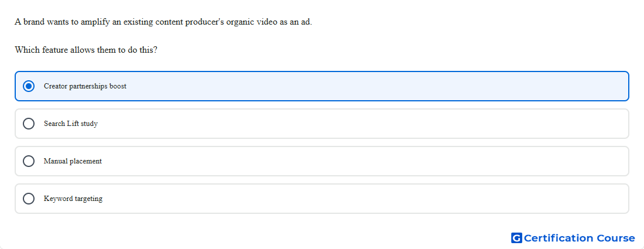Click the 'Creator partnerships boost' answer label
Image resolution: width=644 pixels, height=249 pixels.
click(85, 86)
